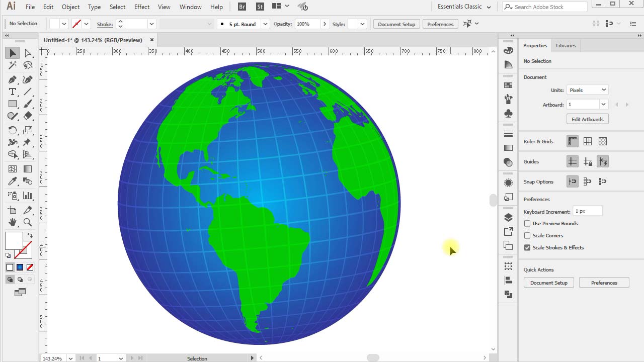This screenshot has width=644, height=362.
Task: Enable the Scale Corners checkbox
Action: [527, 235]
